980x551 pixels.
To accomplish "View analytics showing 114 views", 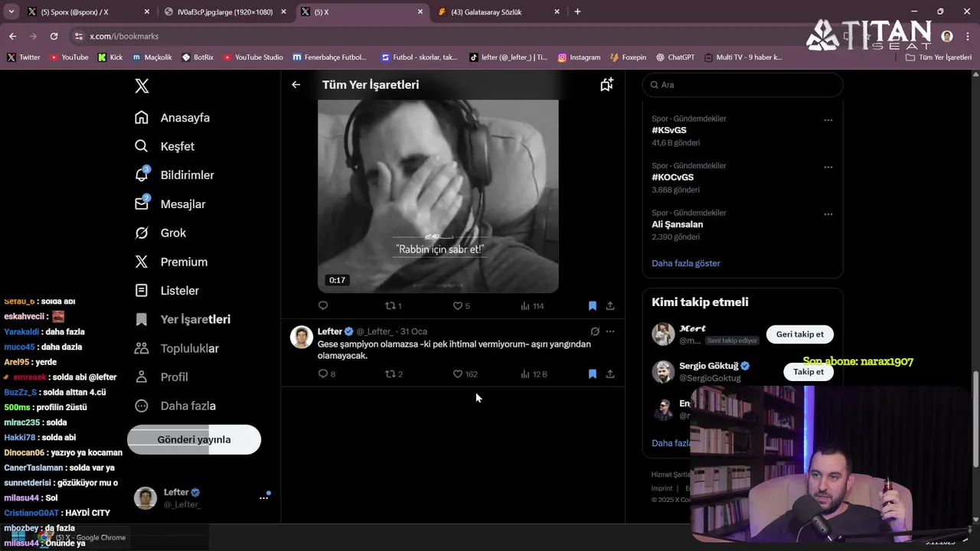I will click(x=532, y=305).
